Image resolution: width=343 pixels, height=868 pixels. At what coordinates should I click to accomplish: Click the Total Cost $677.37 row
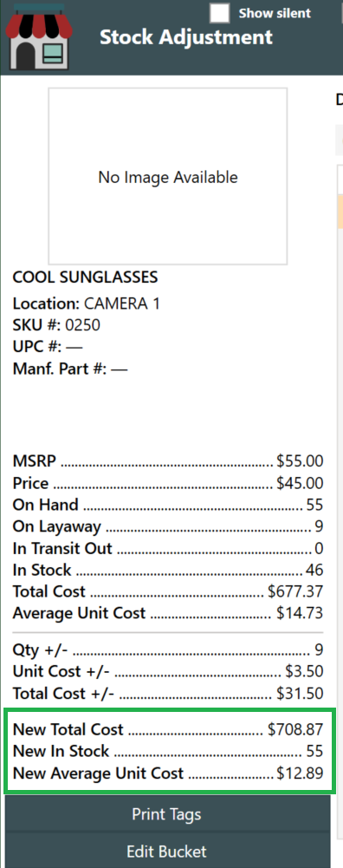(168, 591)
